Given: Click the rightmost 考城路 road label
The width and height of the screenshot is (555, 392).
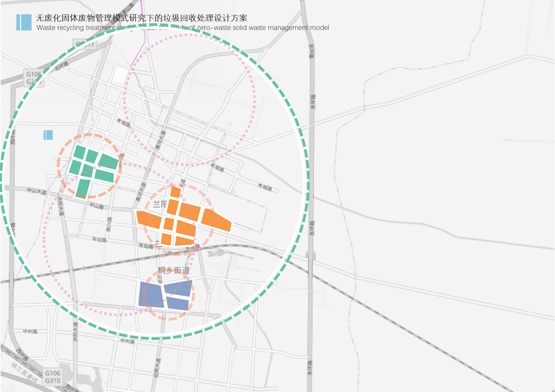Looking at the screenshot, I should [265, 187].
